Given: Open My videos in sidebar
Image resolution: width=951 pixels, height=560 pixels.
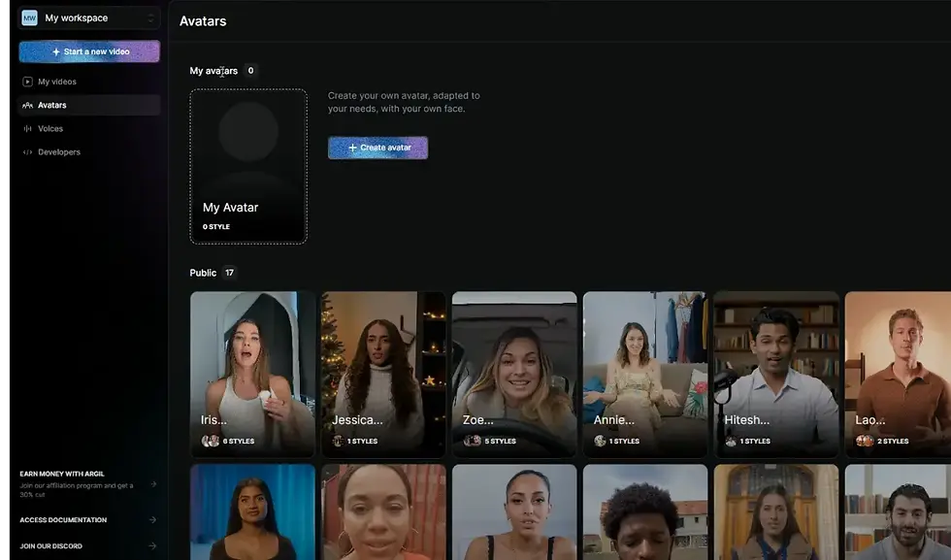Looking at the screenshot, I should click(89, 82).
